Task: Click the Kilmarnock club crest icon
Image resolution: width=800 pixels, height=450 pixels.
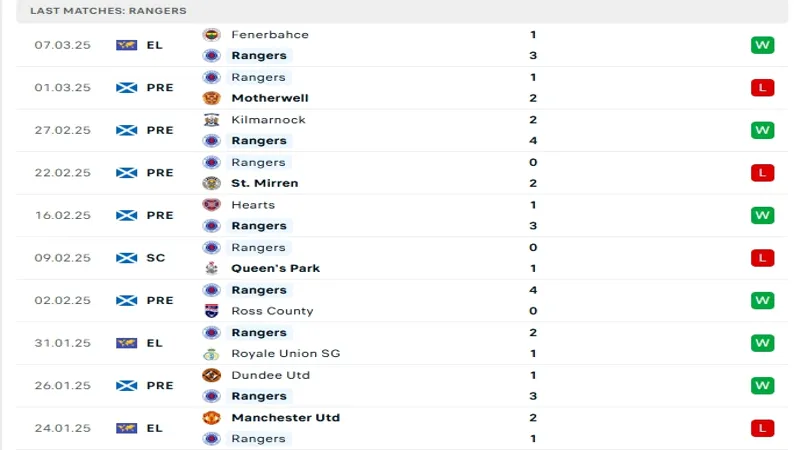Action: pos(211,120)
